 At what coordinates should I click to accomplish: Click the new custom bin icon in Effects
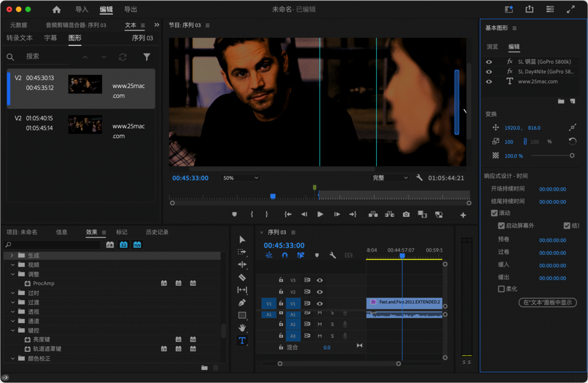pos(204,367)
